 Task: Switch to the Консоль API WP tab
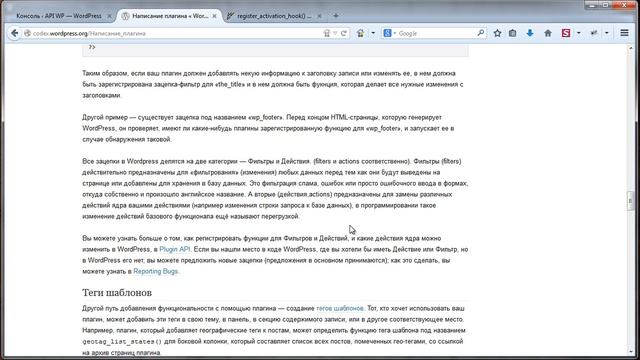tap(59, 16)
